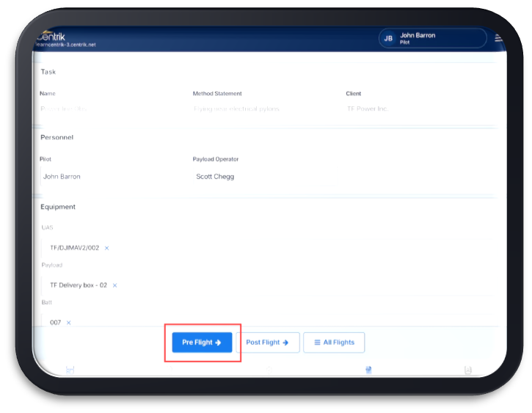Click the Equipment section heading

58,207
